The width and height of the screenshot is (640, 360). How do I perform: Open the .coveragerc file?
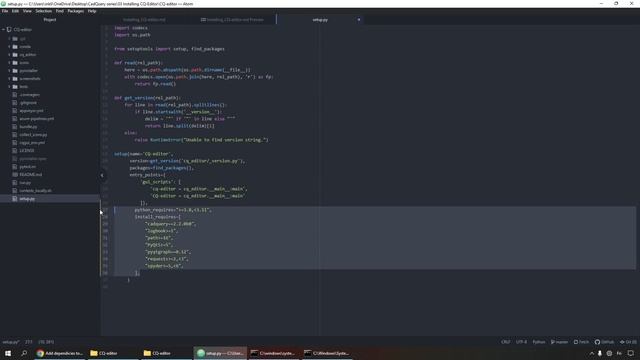point(29,95)
